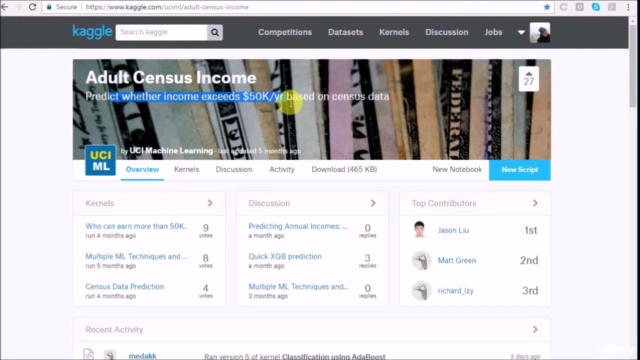The height and width of the screenshot is (360, 640).
Task: Click the "9 votes" count
Action: pyautogui.click(x=206, y=230)
